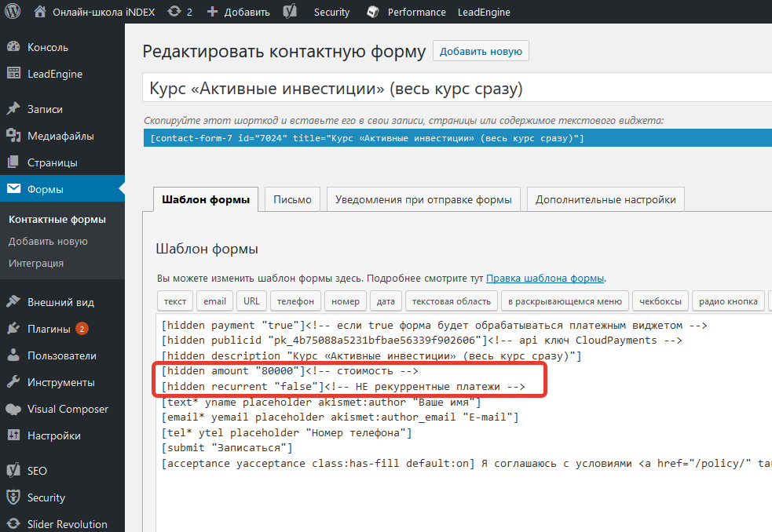Open Медиафайлы media library
The height and width of the screenshot is (532, 772).
coord(60,136)
